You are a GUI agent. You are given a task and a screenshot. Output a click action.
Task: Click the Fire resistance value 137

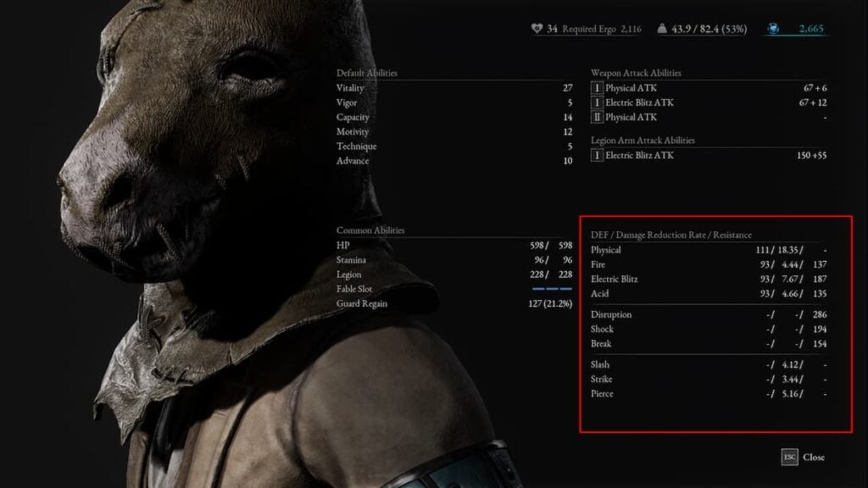coord(820,264)
